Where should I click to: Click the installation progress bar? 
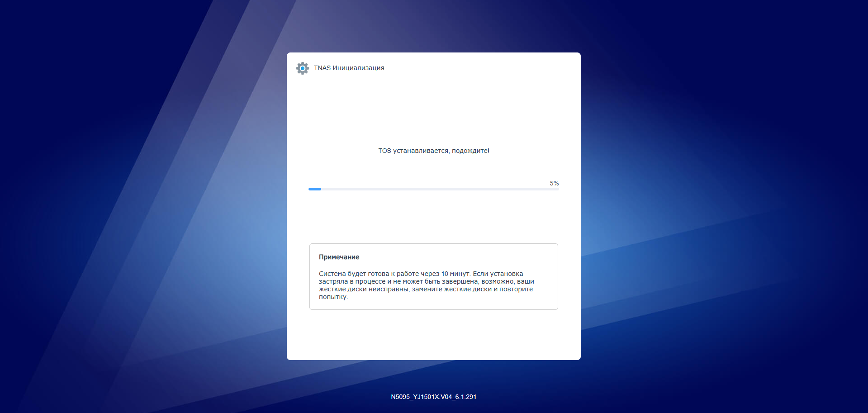coord(433,189)
